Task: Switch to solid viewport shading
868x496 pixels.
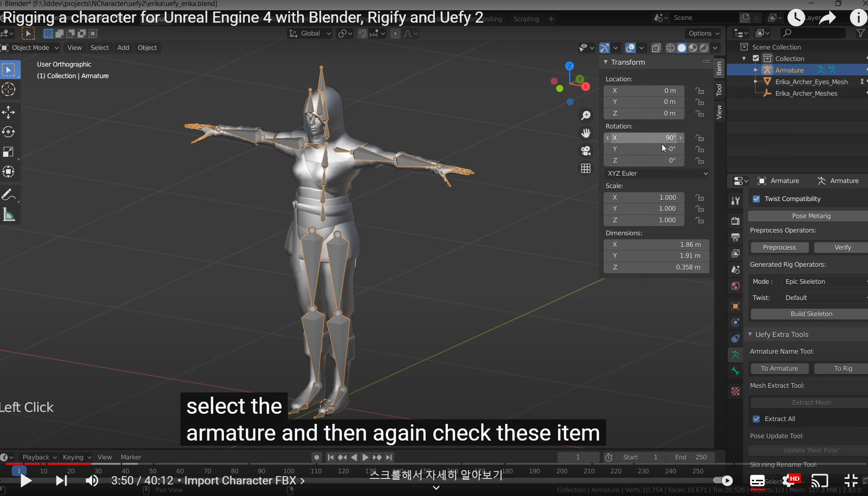Action: coord(682,48)
